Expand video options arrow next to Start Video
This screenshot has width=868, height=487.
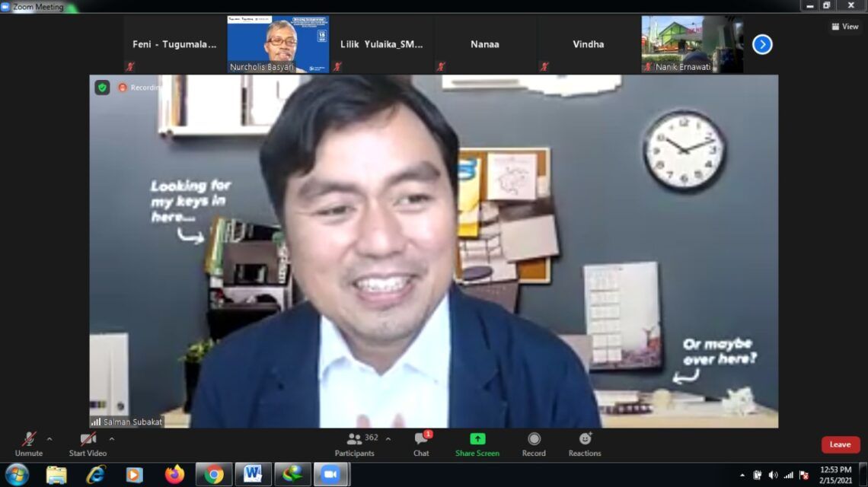point(112,439)
